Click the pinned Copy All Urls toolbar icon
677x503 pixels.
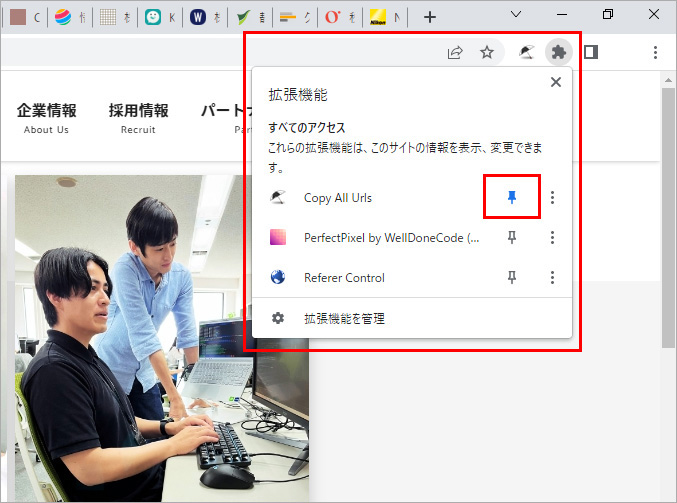[526, 52]
